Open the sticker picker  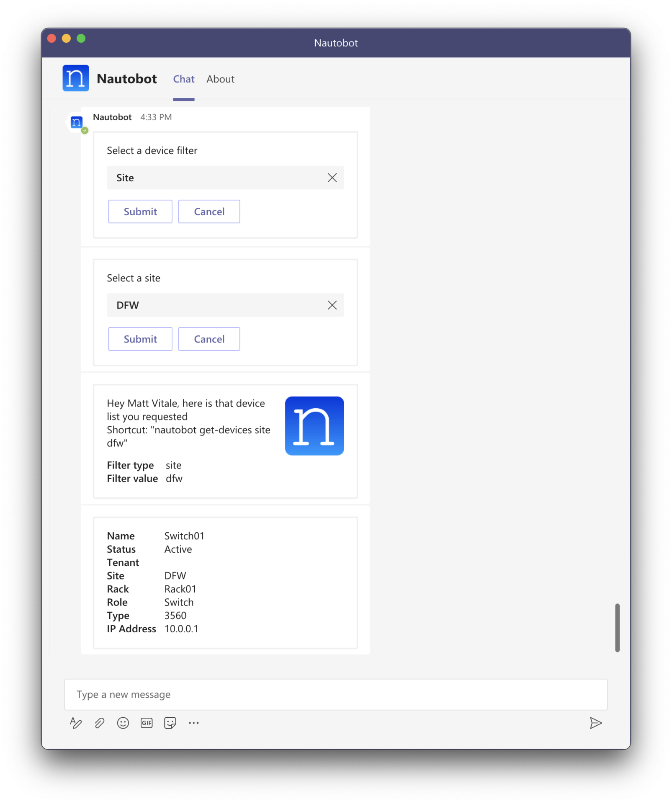click(x=170, y=723)
